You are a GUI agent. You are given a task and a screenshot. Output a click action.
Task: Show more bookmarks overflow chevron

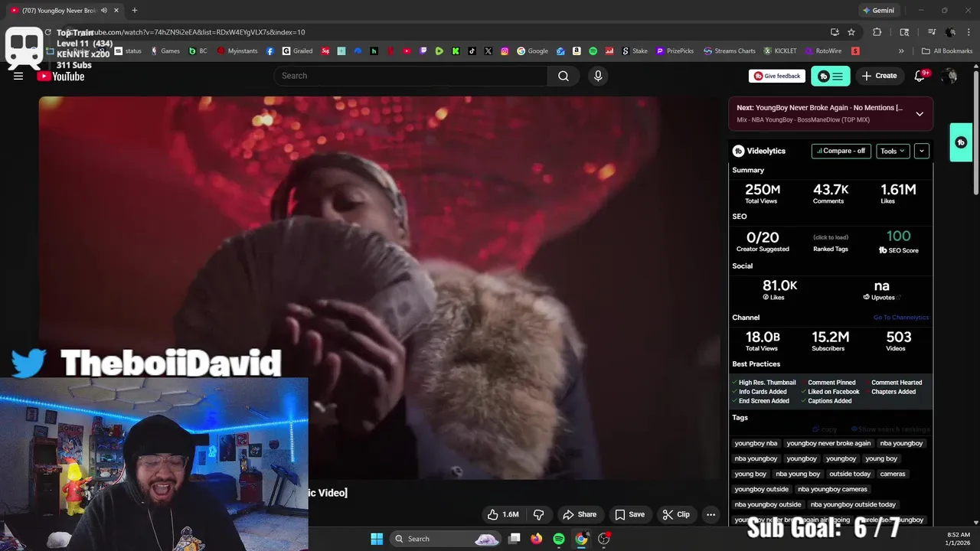[x=901, y=51]
